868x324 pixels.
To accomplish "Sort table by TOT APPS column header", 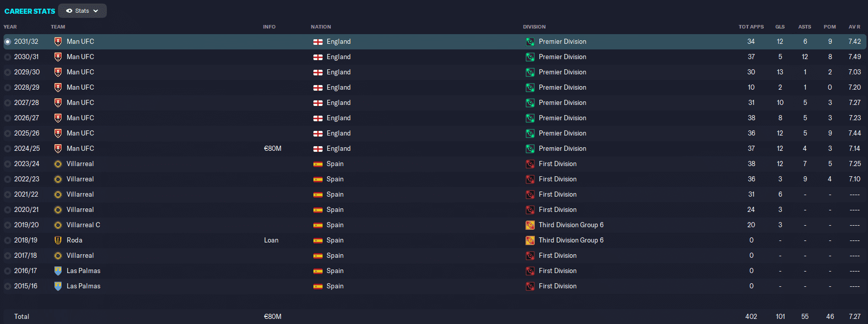I will click(x=751, y=27).
